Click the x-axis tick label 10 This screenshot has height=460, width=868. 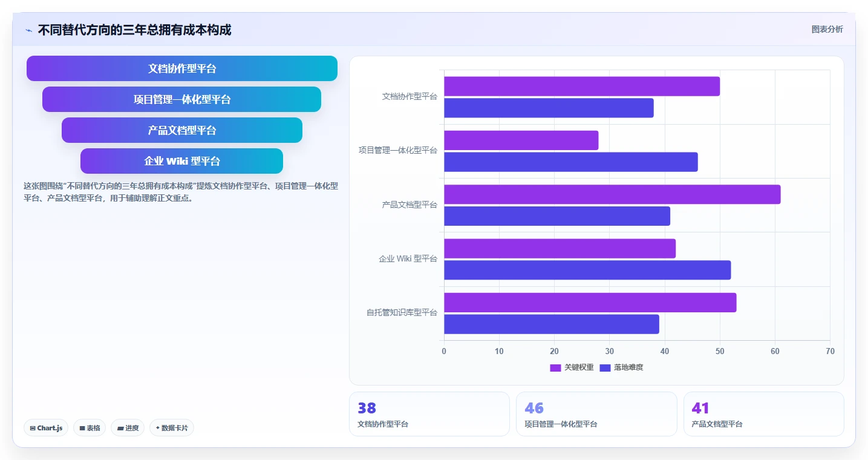pyautogui.click(x=499, y=352)
